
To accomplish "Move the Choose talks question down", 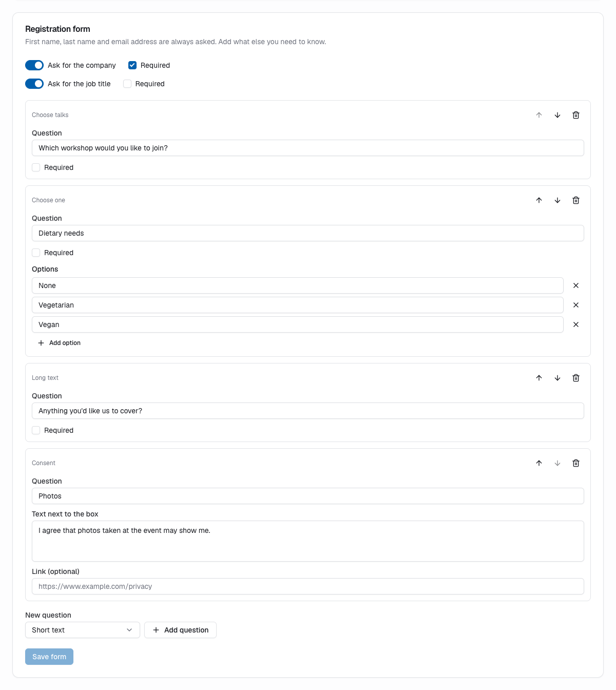I will pyautogui.click(x=557, y=115).
